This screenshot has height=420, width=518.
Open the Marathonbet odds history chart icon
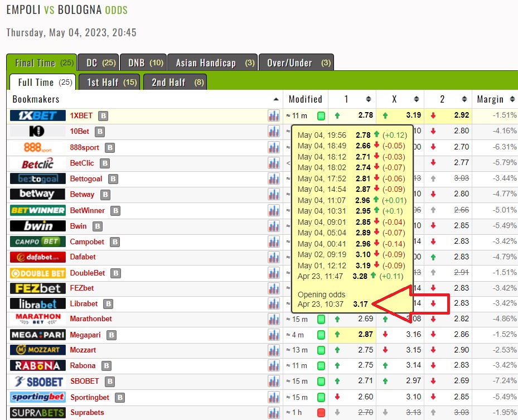point(274,319)
